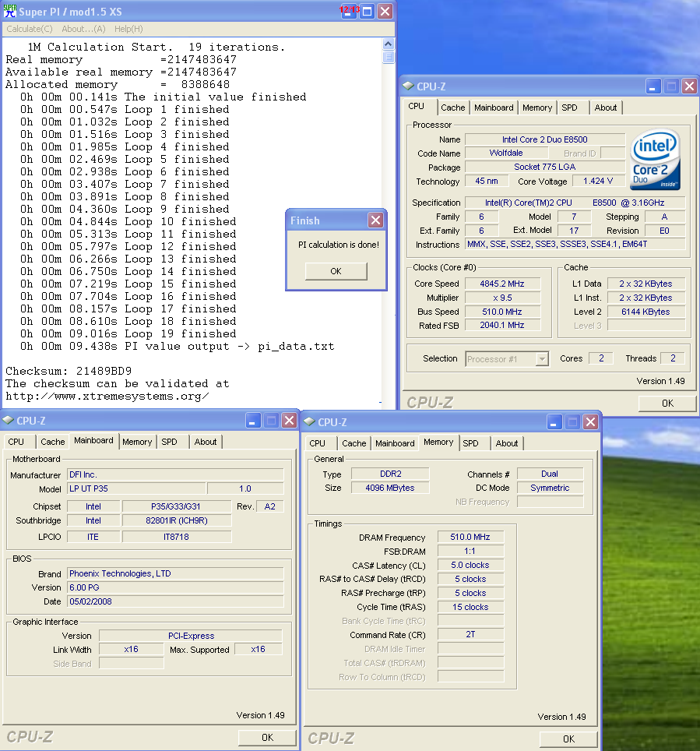Click the Level 2 cache value 6144 KBytes
The image size is (700, 751).
[x=645, y=312]
